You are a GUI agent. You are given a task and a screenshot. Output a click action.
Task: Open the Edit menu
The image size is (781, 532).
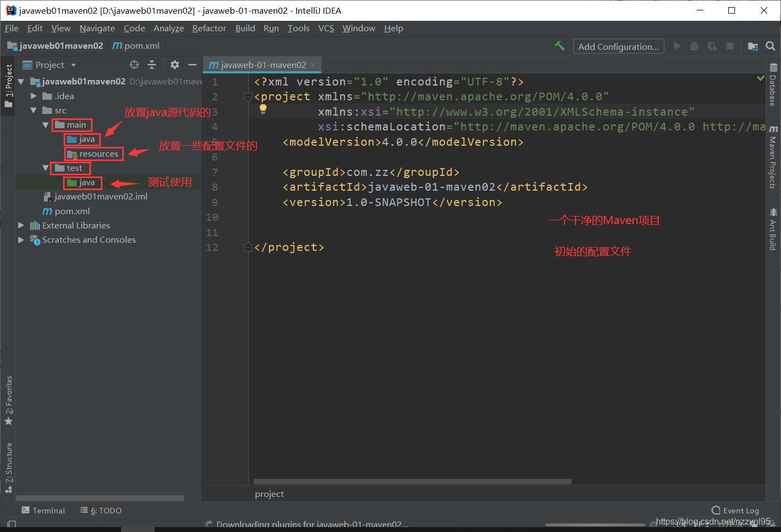(35, 28)
